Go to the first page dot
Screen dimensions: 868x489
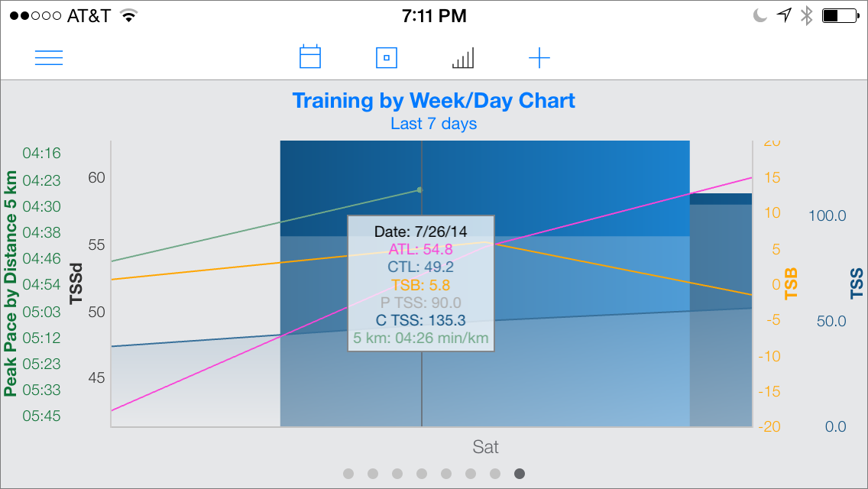[348, 474]
